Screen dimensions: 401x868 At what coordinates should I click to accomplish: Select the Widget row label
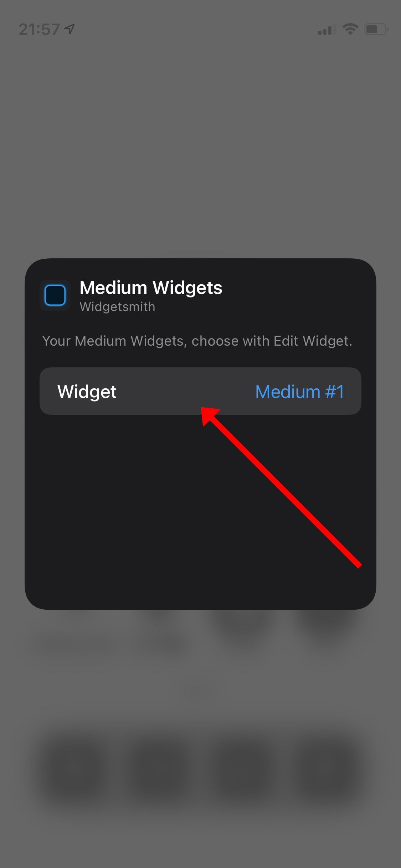(87, 392)
